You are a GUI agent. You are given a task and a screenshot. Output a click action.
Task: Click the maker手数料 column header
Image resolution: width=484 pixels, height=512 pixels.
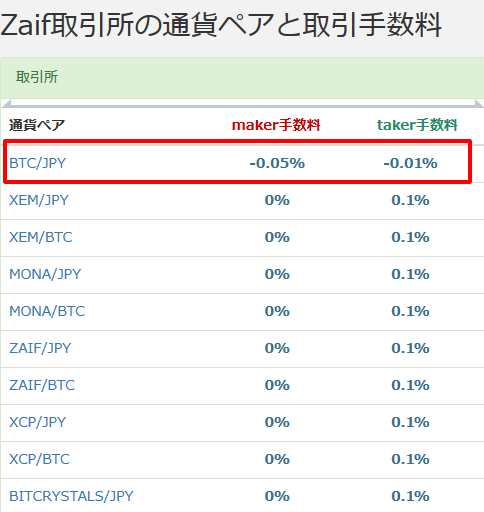(276, 125)
